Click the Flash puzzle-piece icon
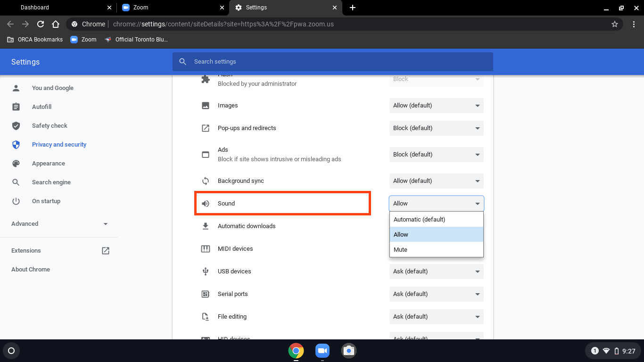 pos(206,79)
